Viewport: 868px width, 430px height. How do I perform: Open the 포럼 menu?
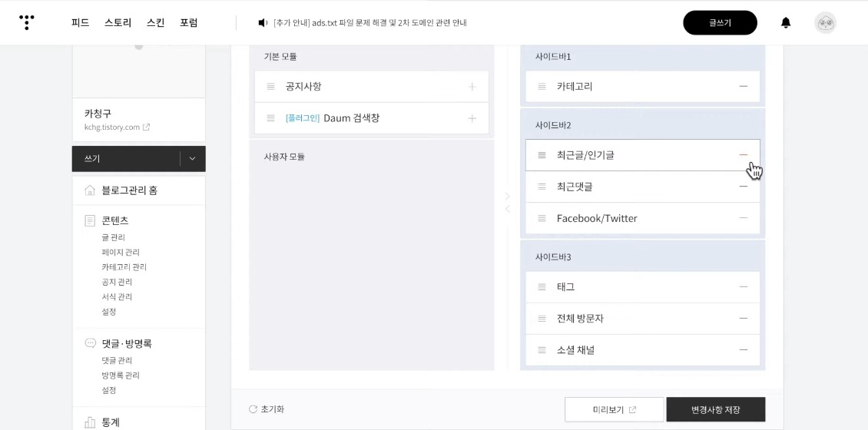(189, 23)
